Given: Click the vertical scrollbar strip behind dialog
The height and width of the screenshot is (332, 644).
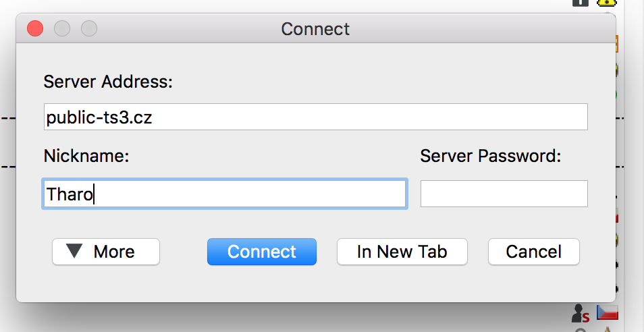Looking at the screenshot, I should (x=633, y=166).
